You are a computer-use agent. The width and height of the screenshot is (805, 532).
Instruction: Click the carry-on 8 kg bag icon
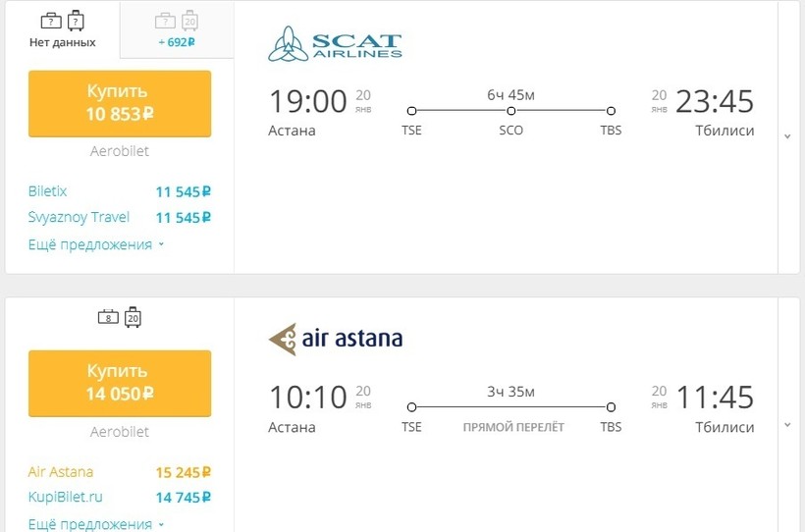pyautogui.click(x=108, y=317)
